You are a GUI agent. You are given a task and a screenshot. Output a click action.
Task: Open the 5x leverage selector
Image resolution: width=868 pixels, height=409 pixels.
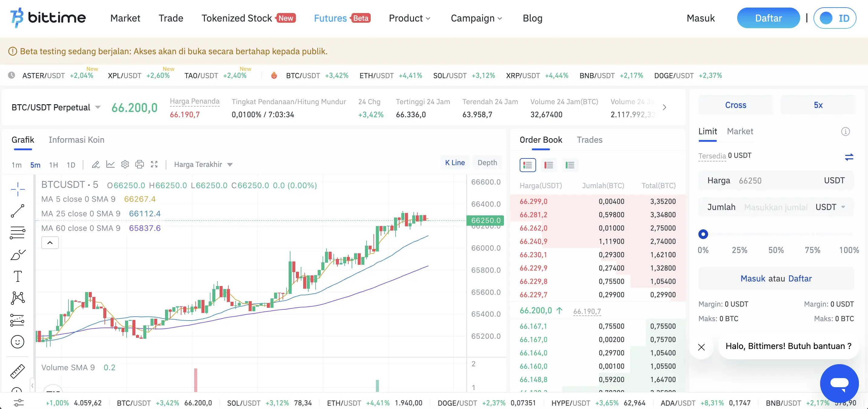click(818, 105)
